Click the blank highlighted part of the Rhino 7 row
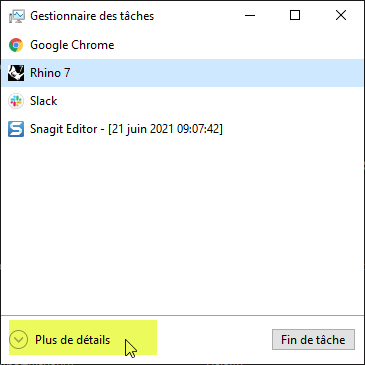The image size is (365, 365). click(217, 73)
